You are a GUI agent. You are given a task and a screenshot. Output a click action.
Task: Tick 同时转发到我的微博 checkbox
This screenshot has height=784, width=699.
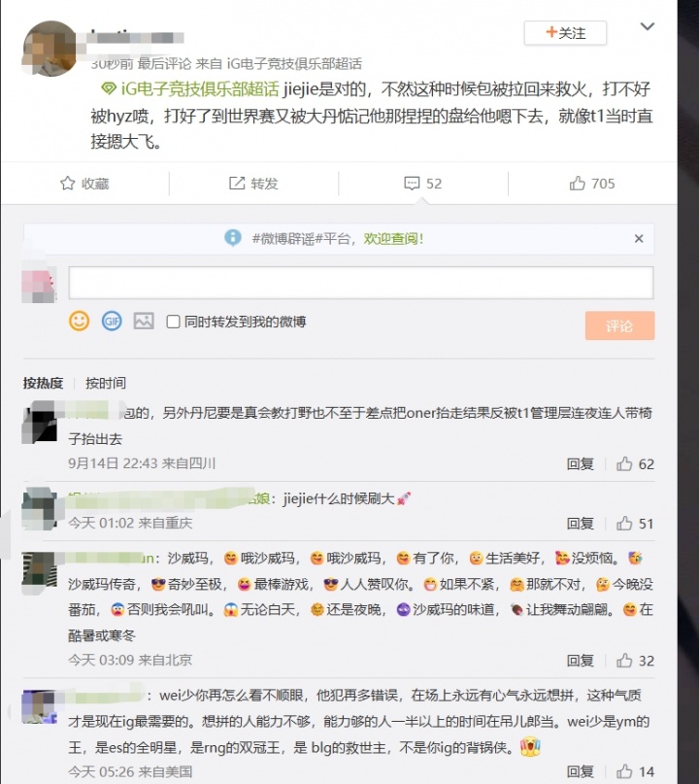[173, 322]
